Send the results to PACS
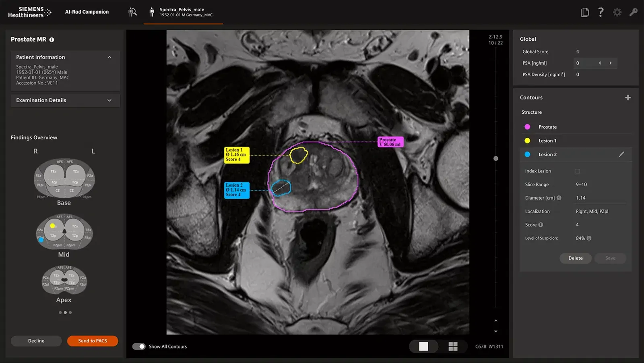The height and width of the screenshot is (363, 644). pos(93,341)
